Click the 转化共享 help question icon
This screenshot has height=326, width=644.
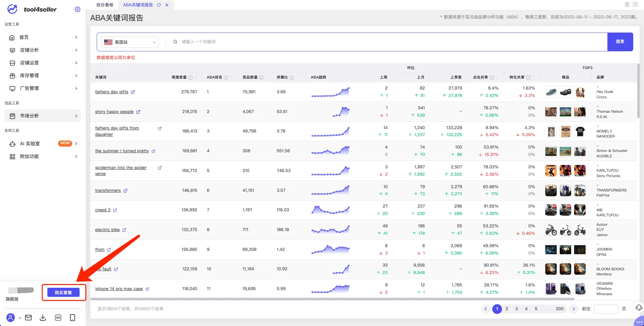tap(528, 77)
